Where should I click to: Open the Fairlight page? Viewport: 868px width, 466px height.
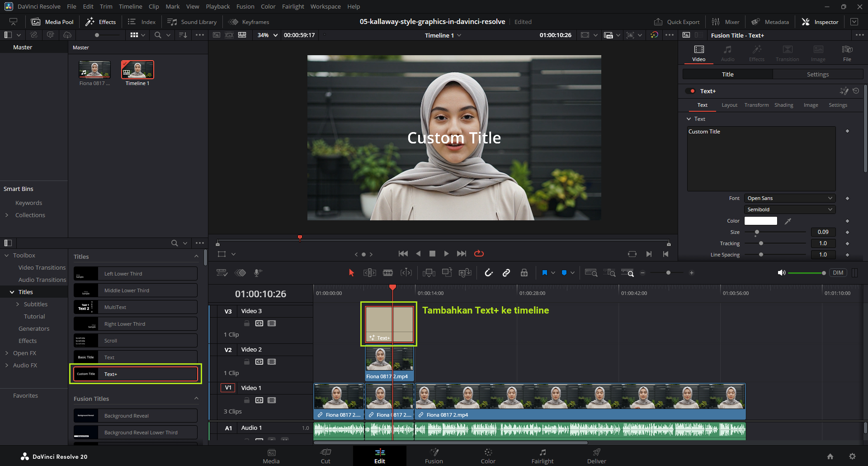point(542,456)
